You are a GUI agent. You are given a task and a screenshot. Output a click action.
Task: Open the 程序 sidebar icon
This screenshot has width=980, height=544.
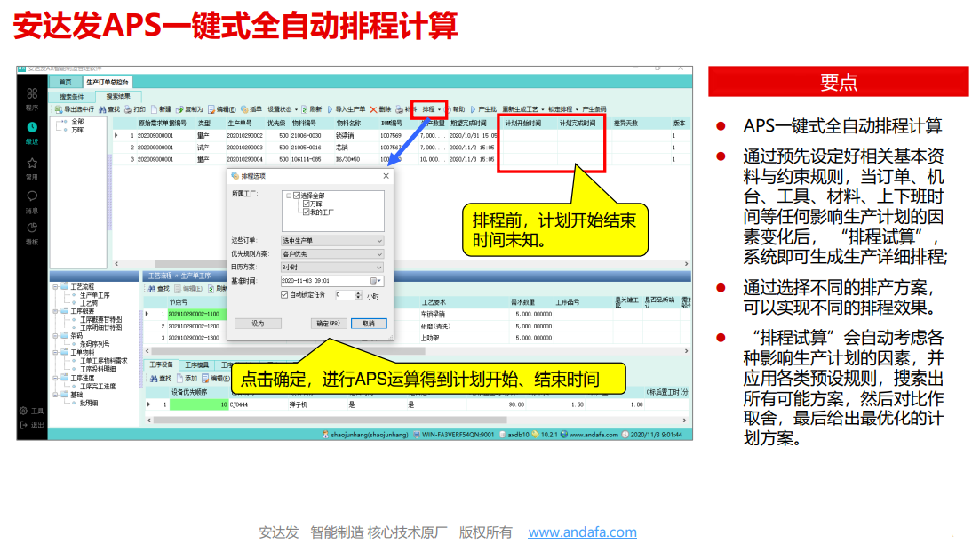(32, 94)
